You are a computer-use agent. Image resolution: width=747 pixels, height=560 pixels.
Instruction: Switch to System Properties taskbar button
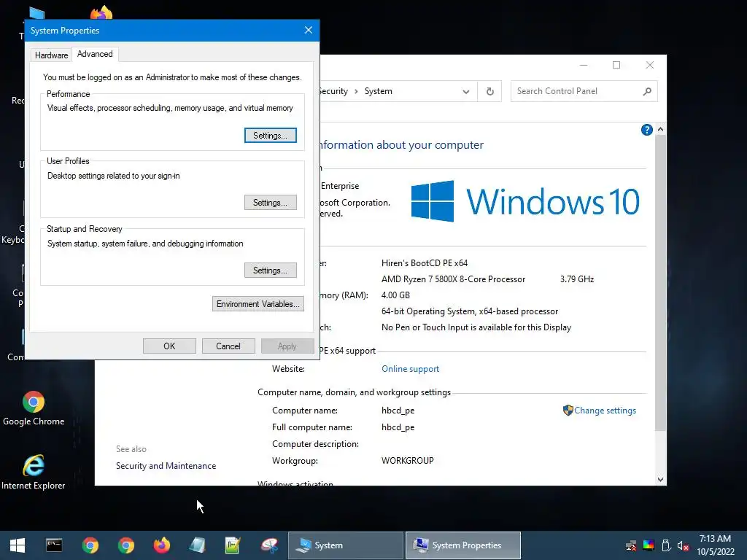463,545
